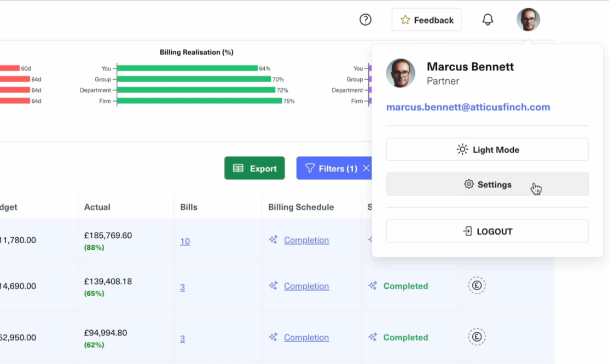The width and height of the screenshot is (609, 364).
Task: Open Settings from profile menu
Action: [487, 185]
